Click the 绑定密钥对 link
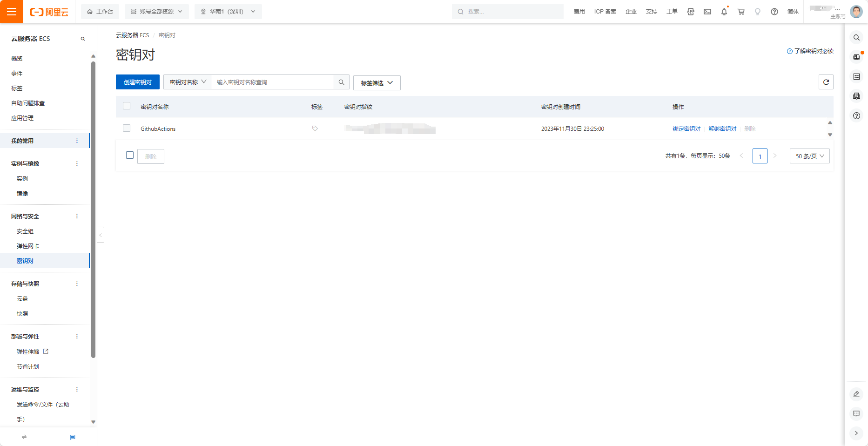This screenshot has height=446, width=868. tap(686, 129)
